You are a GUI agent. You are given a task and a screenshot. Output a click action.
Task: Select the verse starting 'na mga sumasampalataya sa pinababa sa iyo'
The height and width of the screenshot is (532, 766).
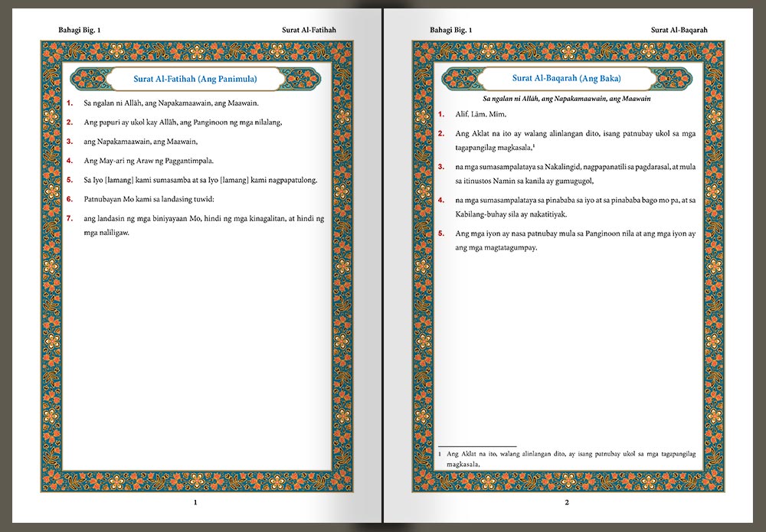point(575,207)
